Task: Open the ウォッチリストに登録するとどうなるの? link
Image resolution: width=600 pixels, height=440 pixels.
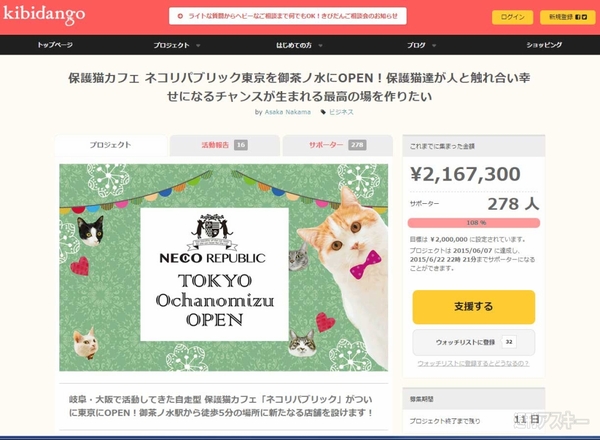Action: (x=473, y=363)
